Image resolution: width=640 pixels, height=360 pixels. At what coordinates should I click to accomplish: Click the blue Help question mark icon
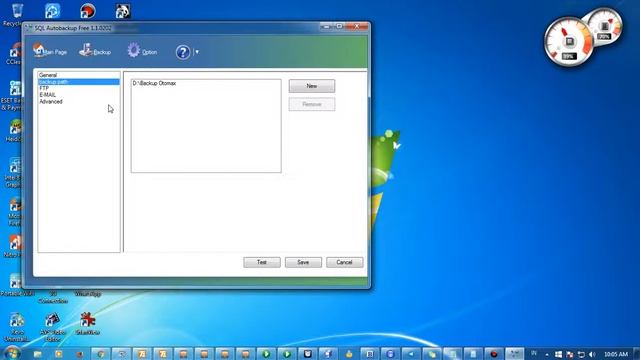pos(183,52)
